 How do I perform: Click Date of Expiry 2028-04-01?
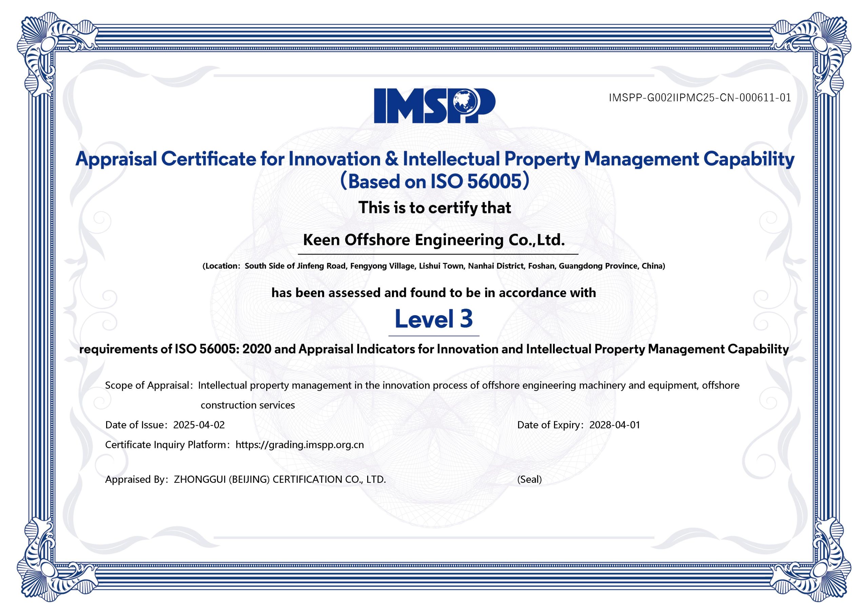614,425
